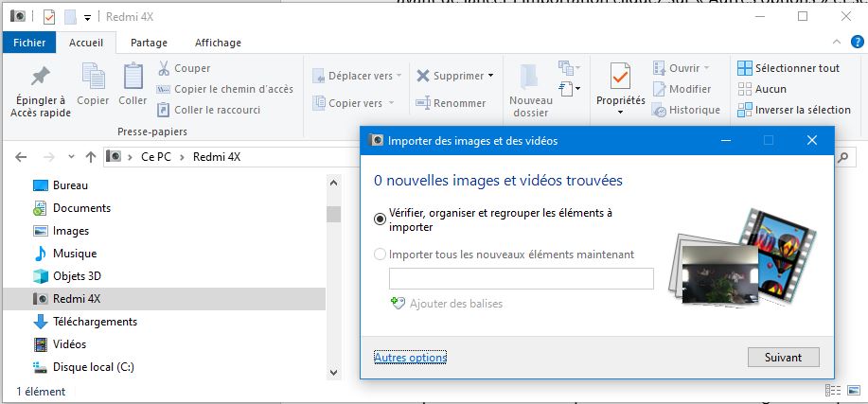Select Coller le raccourci

click(208, 110)
